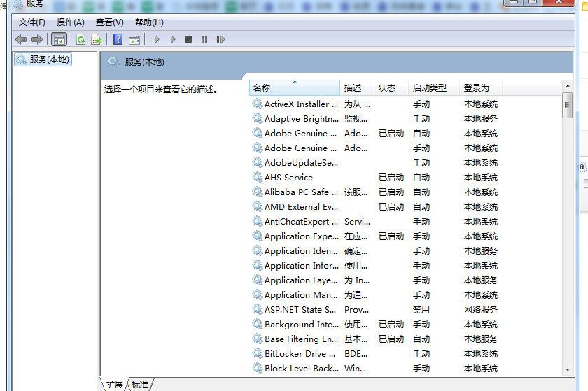Viewport: 588px width, 391px height.
Task: Select the Alibaba PC Safe service
Action: tap(376, 192)
